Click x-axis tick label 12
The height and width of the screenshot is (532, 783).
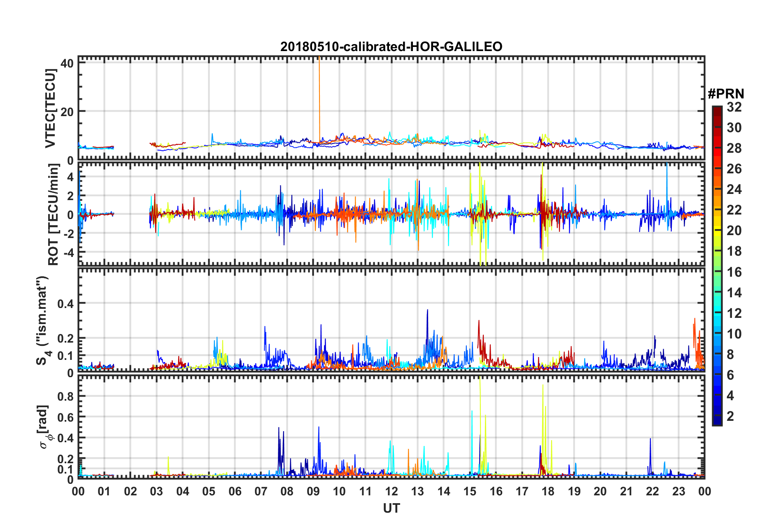[x=391, y=491]
